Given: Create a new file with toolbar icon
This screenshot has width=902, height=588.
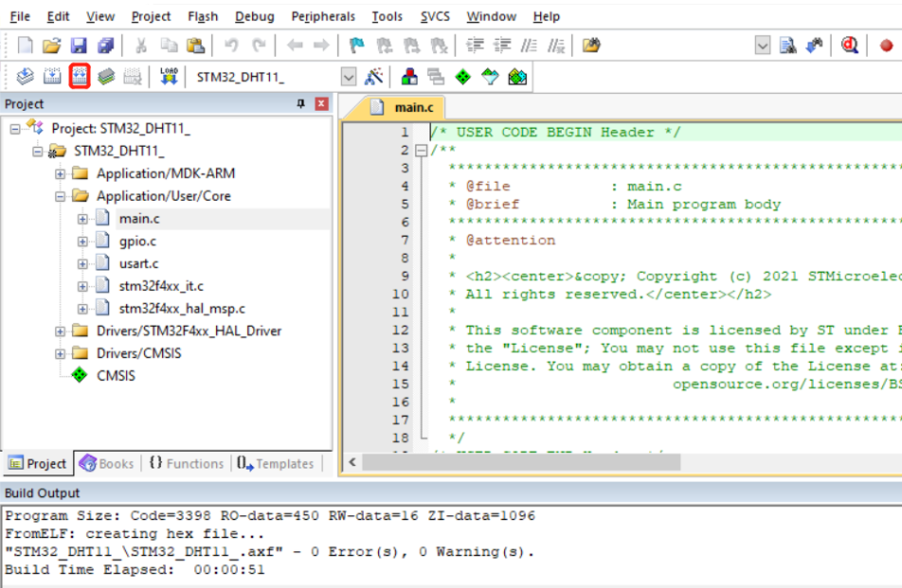Looking at the screenshot, I should point(26,45).
